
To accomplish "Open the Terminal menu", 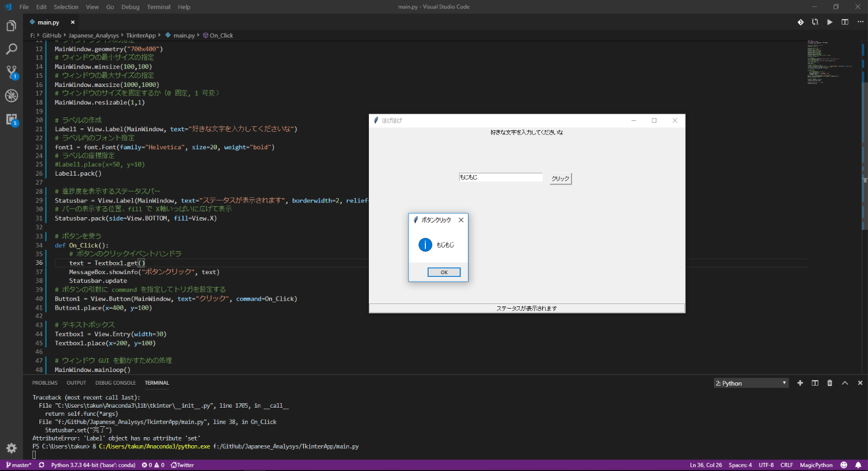I will click(158, 7).
